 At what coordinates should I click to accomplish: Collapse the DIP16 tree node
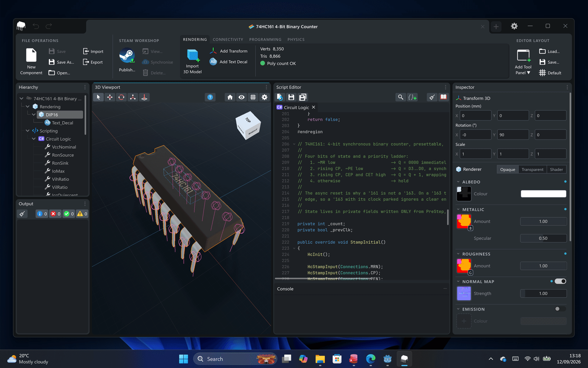[x=34, y=115]
